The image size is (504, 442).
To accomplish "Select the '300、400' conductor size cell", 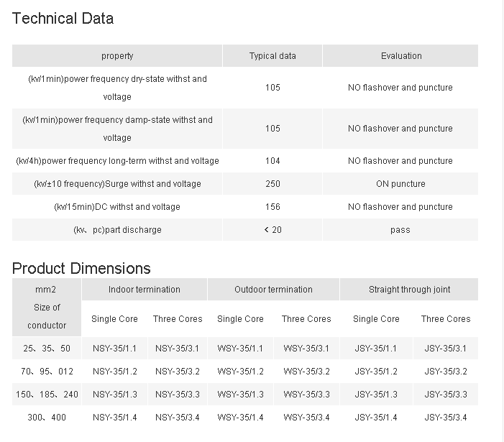I will (x=47, y=418).
